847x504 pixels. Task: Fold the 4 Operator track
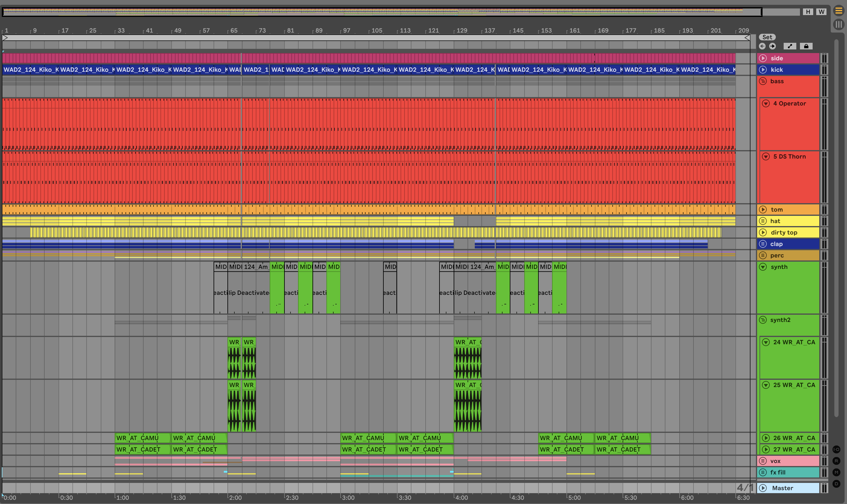pos(766,104)
